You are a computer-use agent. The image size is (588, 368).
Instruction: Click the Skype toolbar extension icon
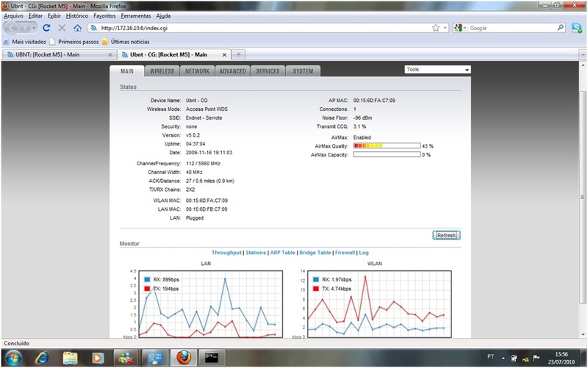point(576,28)
